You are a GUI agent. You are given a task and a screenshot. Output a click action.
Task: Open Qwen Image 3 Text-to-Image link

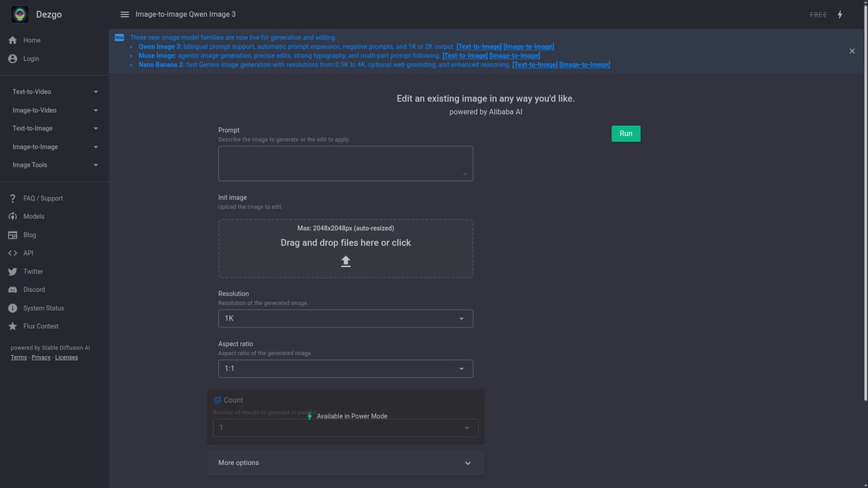click(479, 47)
